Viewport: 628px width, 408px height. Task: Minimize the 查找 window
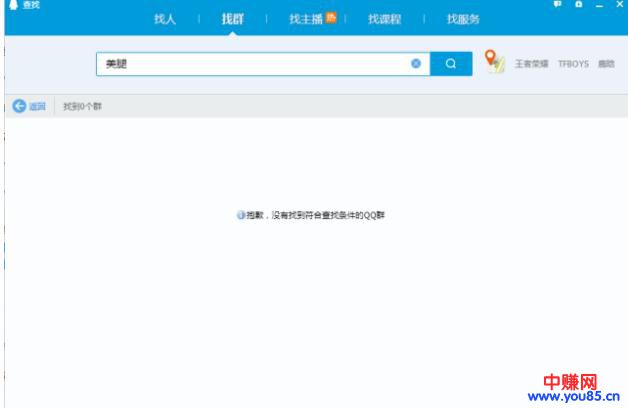pos(598,5)
